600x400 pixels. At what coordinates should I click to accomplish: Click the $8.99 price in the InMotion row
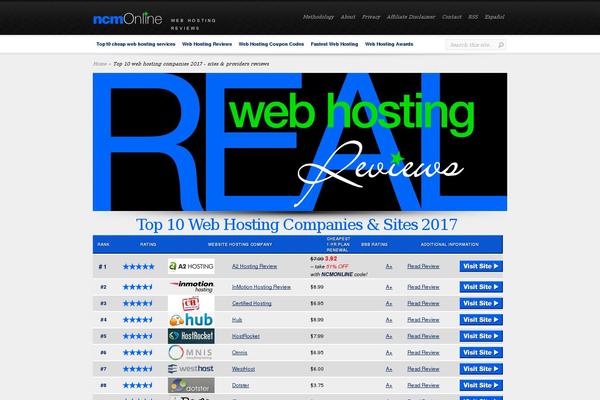pos(317,287)
